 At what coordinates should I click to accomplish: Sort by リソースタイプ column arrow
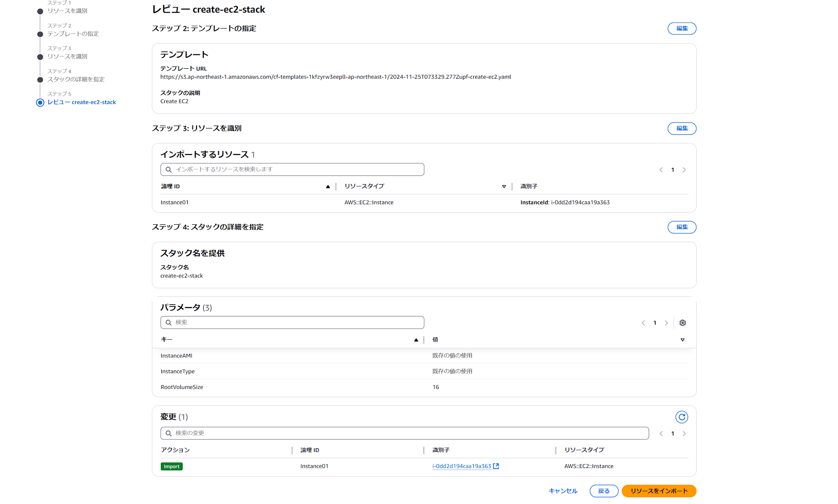[x=504, y=187]
